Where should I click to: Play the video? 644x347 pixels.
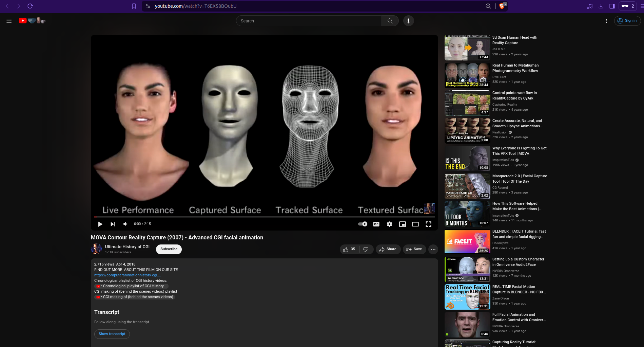click(x=100, y=224)
